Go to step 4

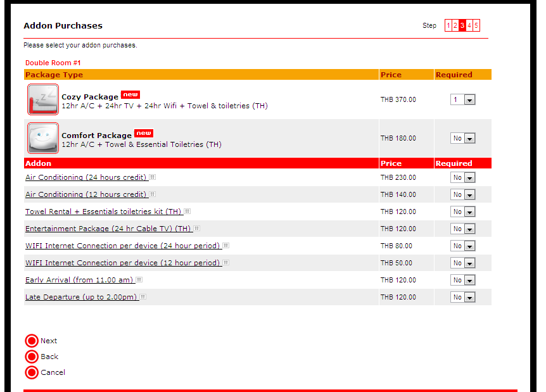click(469, 25)
